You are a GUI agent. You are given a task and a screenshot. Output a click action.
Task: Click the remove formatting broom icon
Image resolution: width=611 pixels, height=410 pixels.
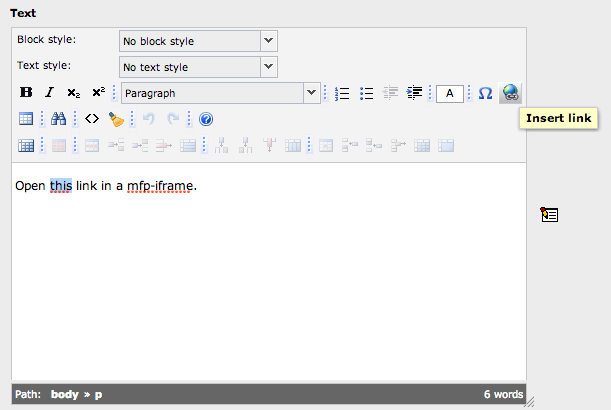coord(116,119)
